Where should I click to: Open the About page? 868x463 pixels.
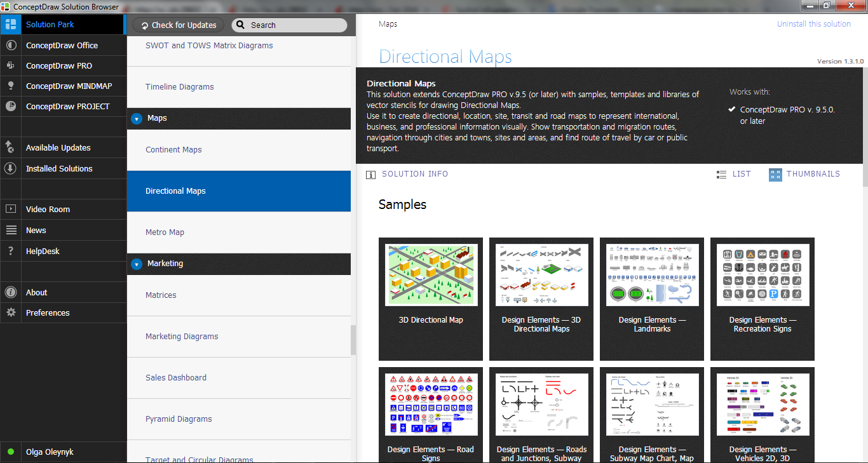(x=64, y=292)
